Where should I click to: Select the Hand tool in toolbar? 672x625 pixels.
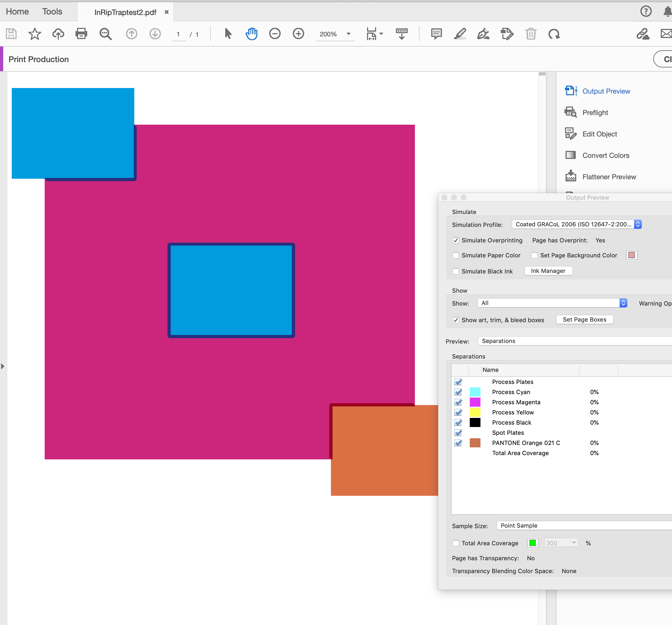251,33
